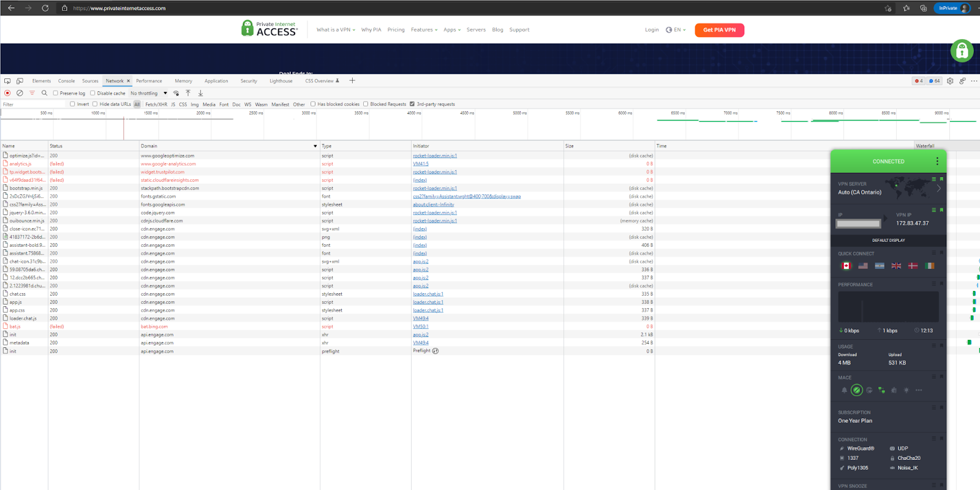This screenshot has width=980, height=490.
Task: Uncheck 3rd-party requests checkbox
Action: pyautogui.click(x=412, y=104)
